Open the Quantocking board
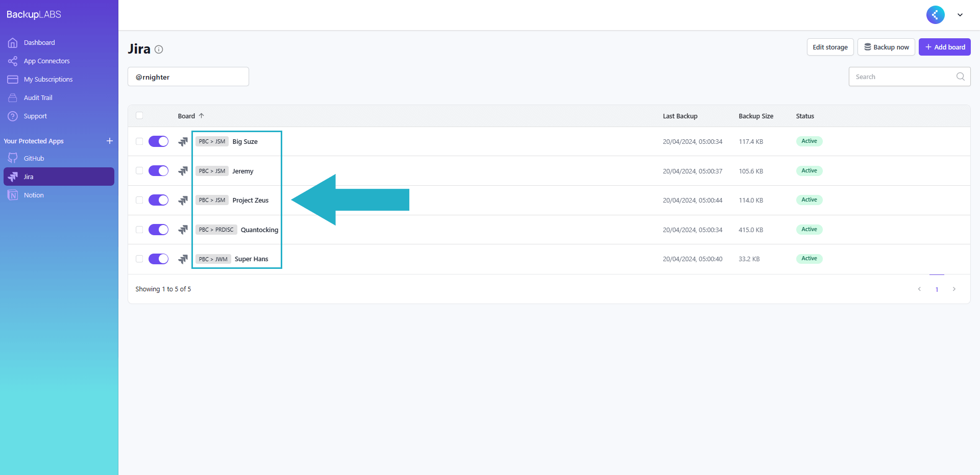The width and height of the screenshot is (980, 475). click(x=259, y=230)
